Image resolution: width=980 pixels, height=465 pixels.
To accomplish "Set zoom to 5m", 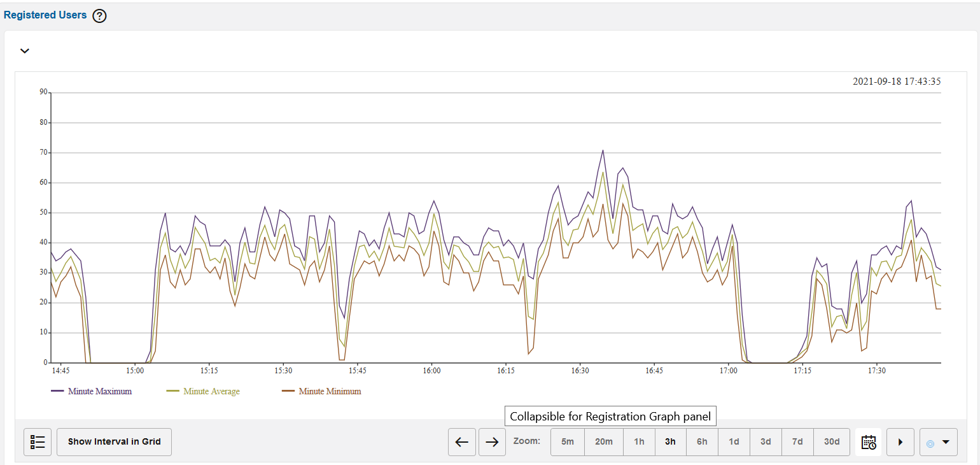I will [x=568, y=442].
